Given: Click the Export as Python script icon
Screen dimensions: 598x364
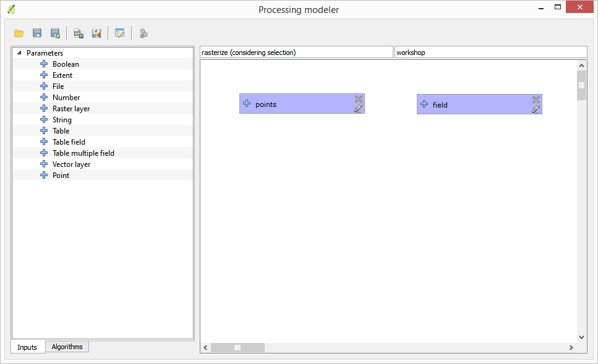Looking at the screenshot, I should click(96, 33).
